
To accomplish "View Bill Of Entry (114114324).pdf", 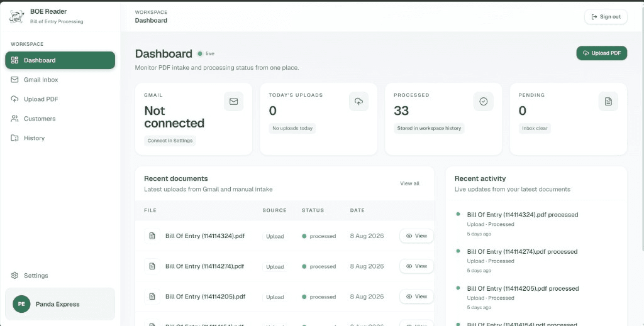I will pyautogui.click(x=416, y=236).
